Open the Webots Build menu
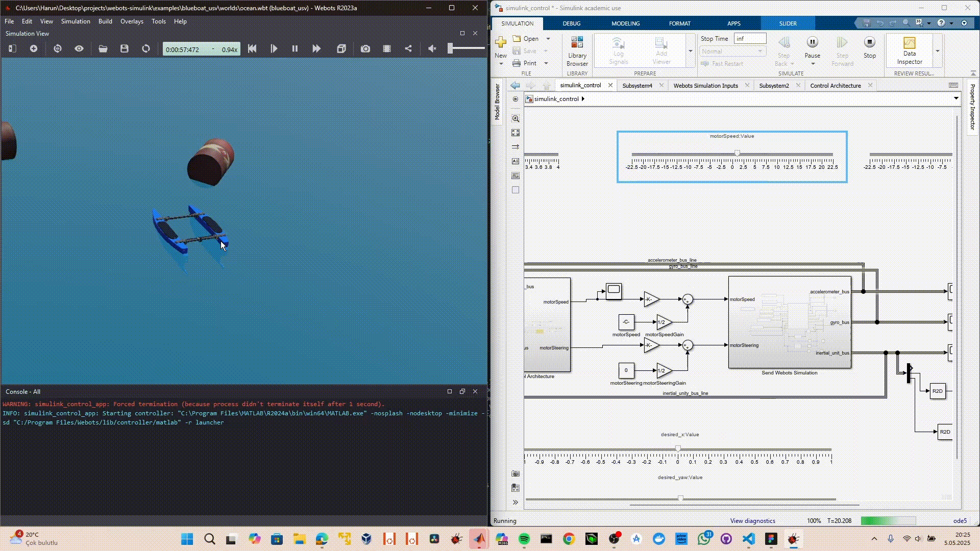 (x=105, y=21)
